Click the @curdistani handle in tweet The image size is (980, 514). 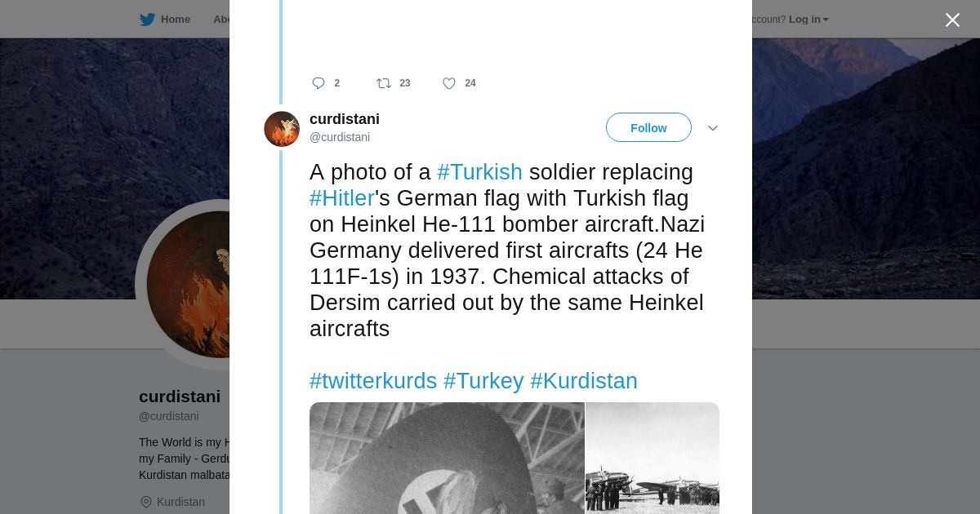point(340,137)
